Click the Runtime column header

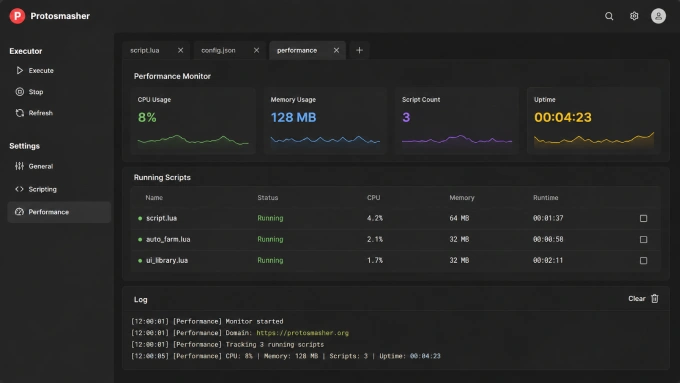546,197
